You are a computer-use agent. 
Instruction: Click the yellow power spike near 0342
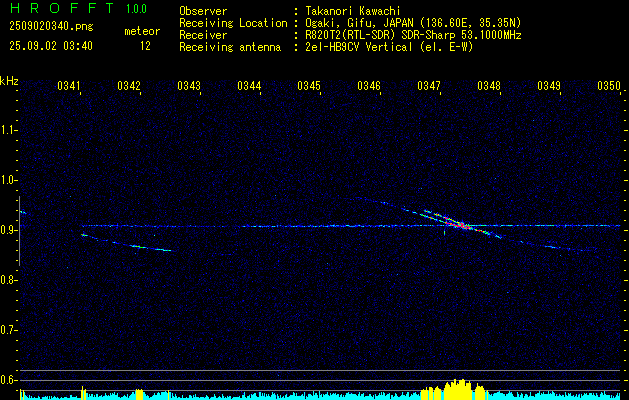pyautogui.click(x=139, y=394)
